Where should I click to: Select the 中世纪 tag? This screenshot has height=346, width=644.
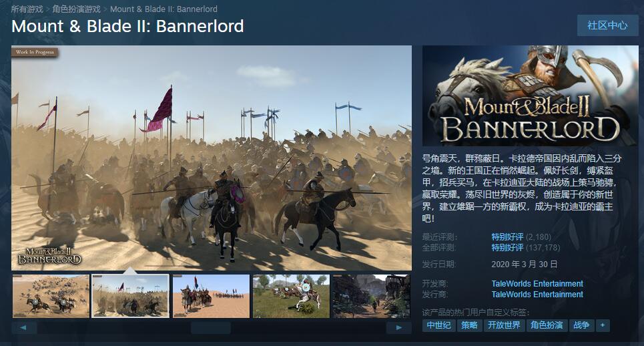coord(438,325)
